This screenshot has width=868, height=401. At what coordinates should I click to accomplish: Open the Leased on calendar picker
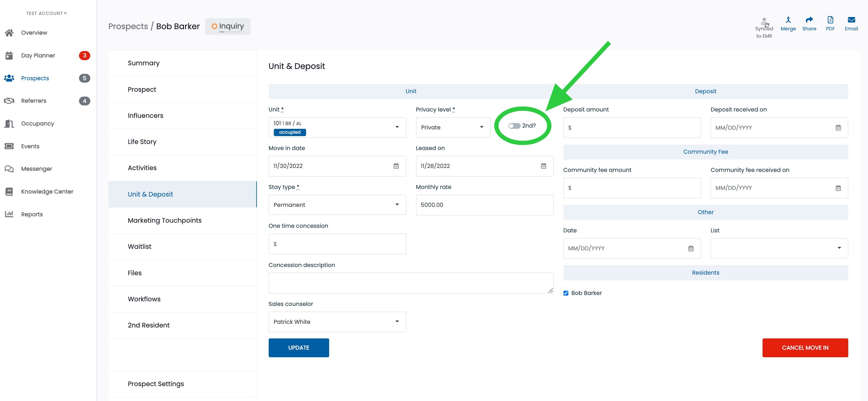pyautogui.click(x=543, y=166)
